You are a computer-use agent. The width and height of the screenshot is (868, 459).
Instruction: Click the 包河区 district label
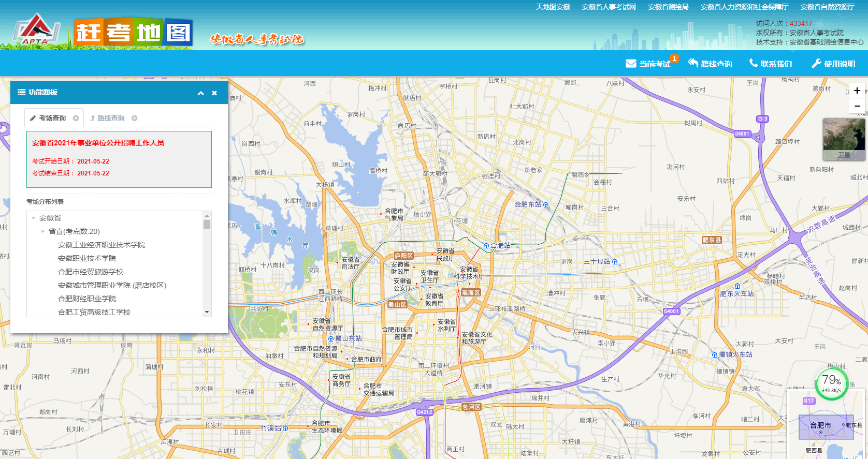tap(472, 407)
